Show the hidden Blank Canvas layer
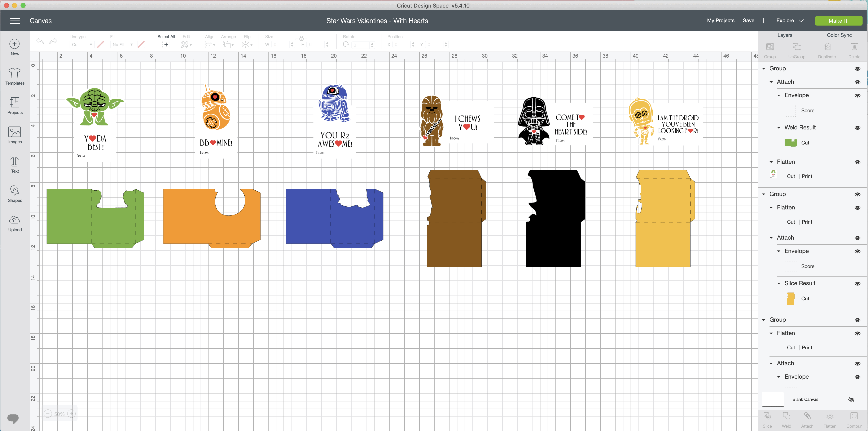The width and height of the screenshot is (868, 431). click(851, 399)
